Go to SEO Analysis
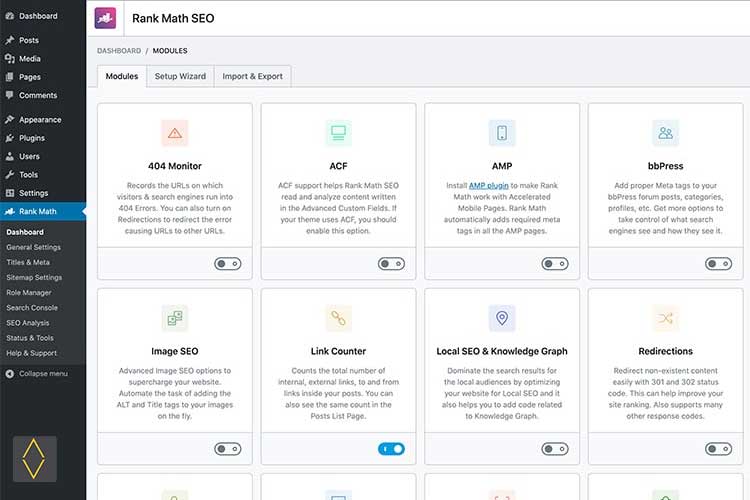The width and height of the screenshot is (750, 500). (28, 323)
